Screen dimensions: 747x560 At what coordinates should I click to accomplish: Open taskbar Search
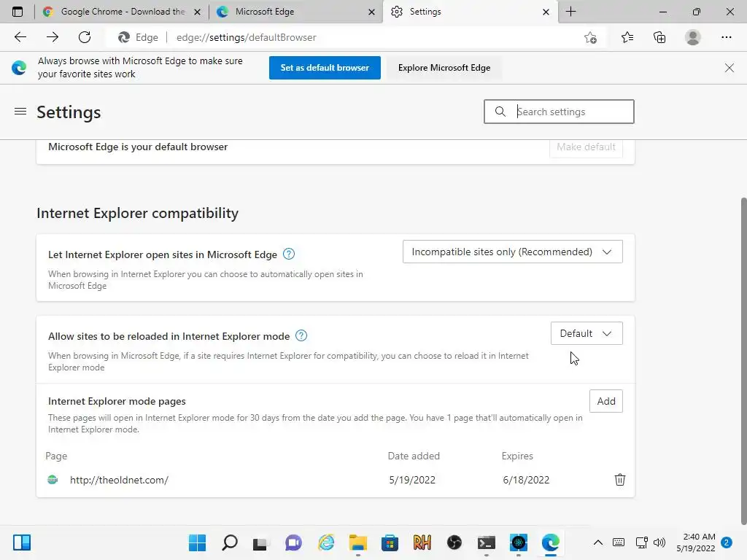[x=230, y=542]
